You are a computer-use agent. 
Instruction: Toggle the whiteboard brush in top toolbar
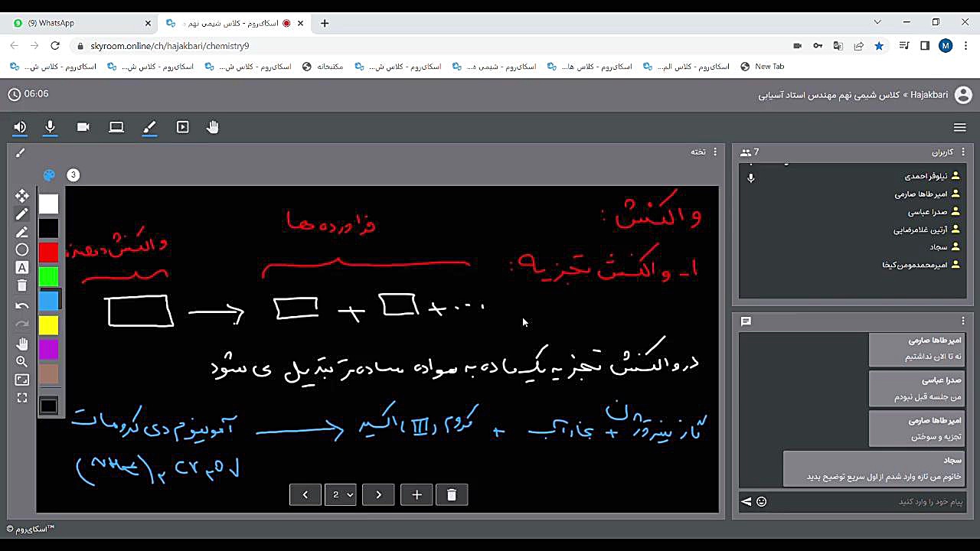pyautogui.click(x=149, y=127)
